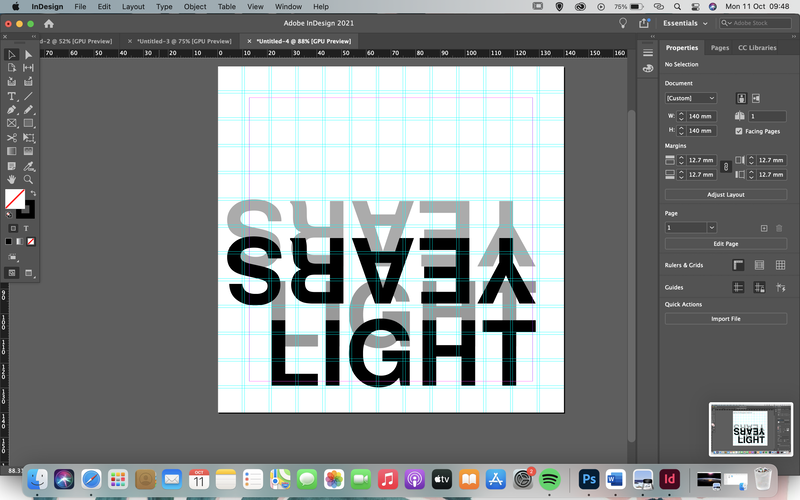Select the Rectangle Frame tool
Image resolution: width=800 pixels, height=500 pixels.
pyautogui.click(x=11, y=123)
